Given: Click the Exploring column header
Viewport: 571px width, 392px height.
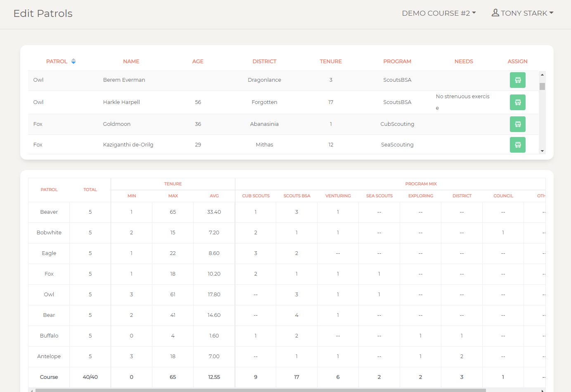Looking at the screenshot, I should coord(420,196).
